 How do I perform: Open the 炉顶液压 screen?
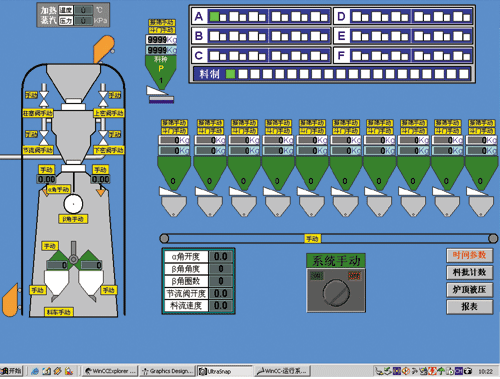(469, 290)
